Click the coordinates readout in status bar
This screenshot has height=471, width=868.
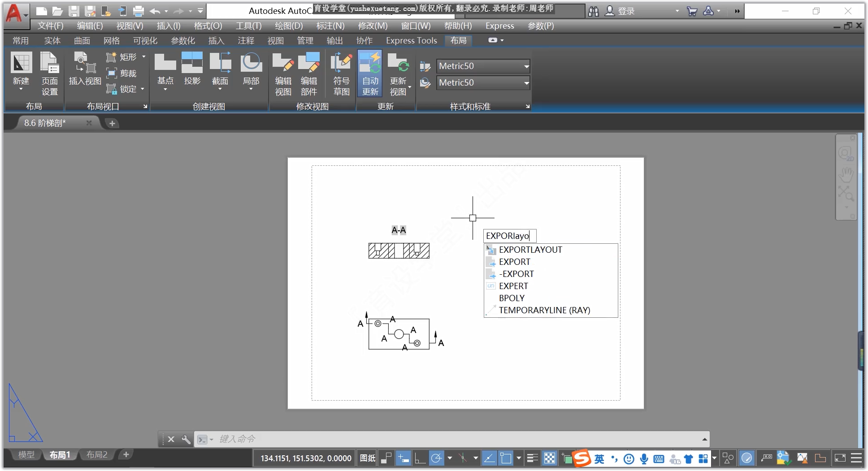306,458
